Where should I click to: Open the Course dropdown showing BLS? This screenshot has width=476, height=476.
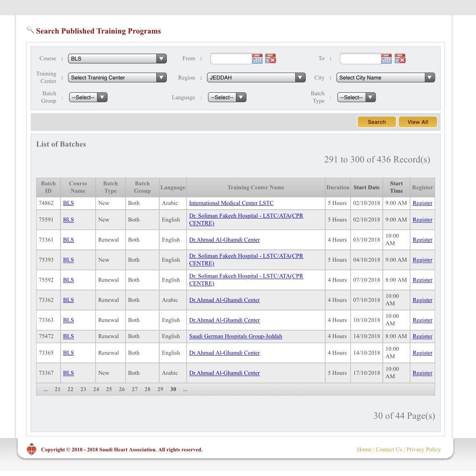[117, 58]
